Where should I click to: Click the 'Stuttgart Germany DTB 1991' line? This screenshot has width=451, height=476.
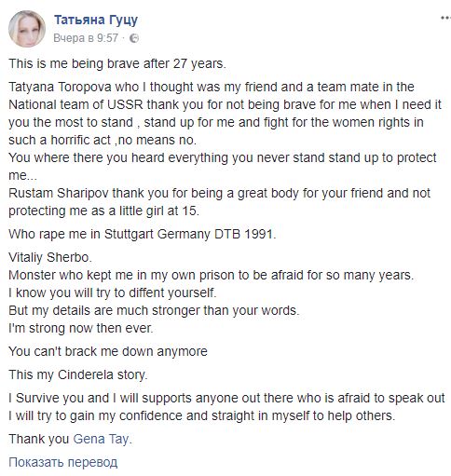(142, 234)
